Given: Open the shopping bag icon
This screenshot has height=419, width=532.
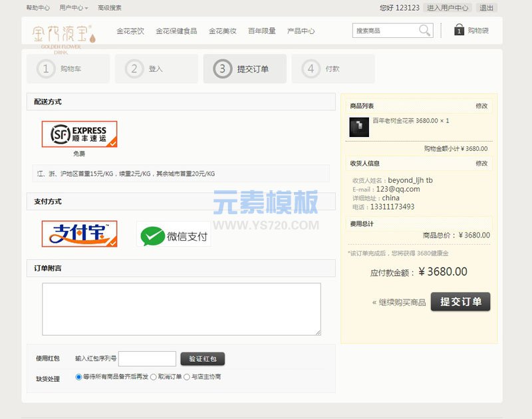Looking at the screenshot, I should click(x=459, y=30).
